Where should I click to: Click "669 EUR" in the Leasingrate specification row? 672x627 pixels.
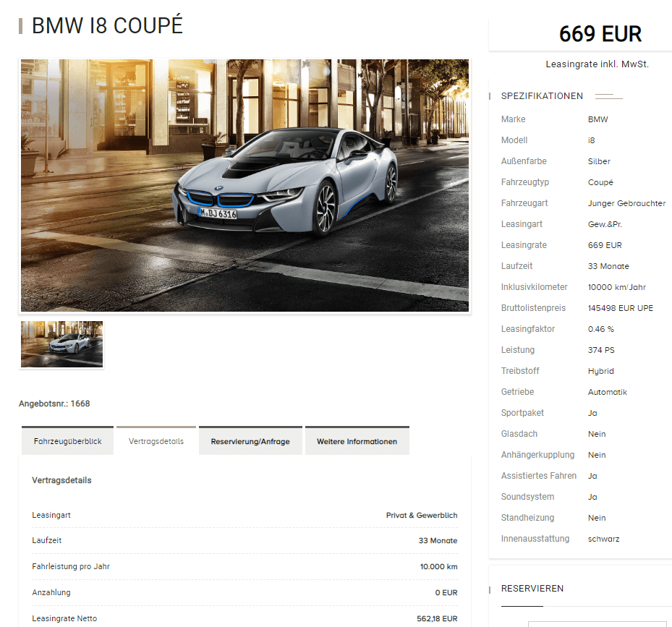[605, 245]
